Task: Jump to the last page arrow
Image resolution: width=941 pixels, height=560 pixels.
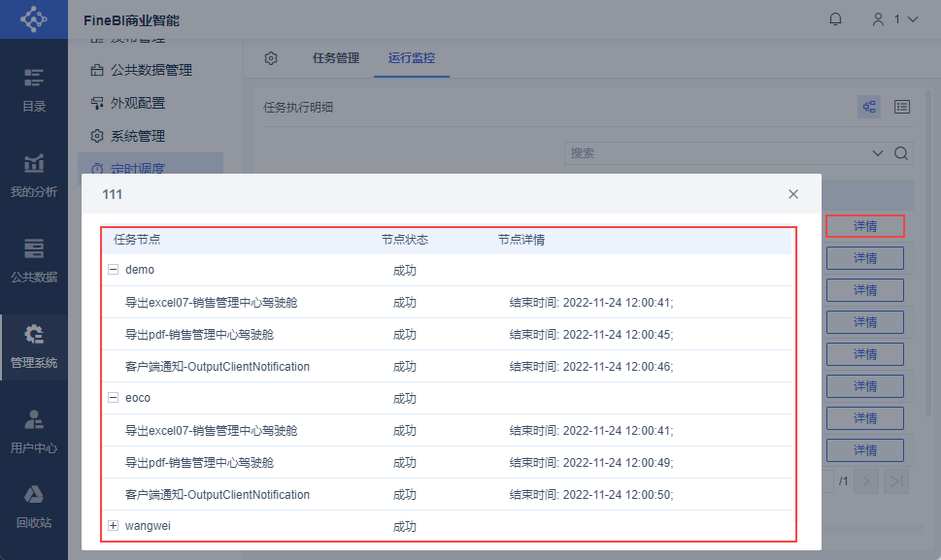Action: [896, 480]
